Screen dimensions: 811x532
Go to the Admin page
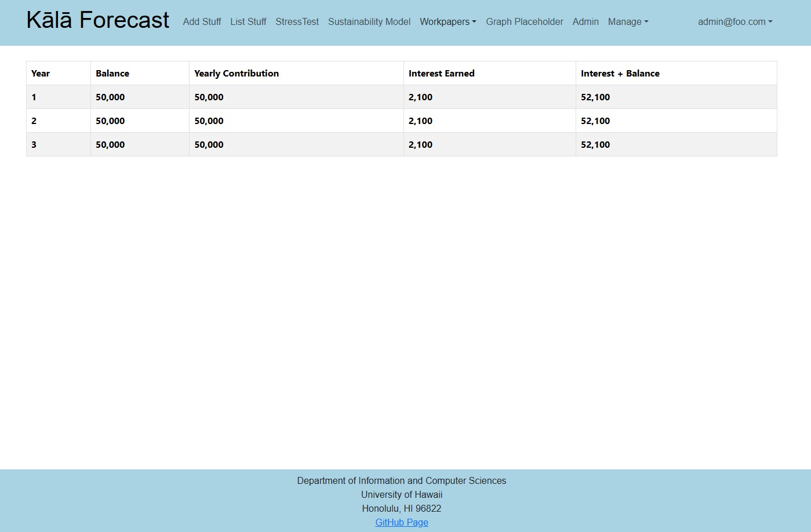click(x=585, y=22)
